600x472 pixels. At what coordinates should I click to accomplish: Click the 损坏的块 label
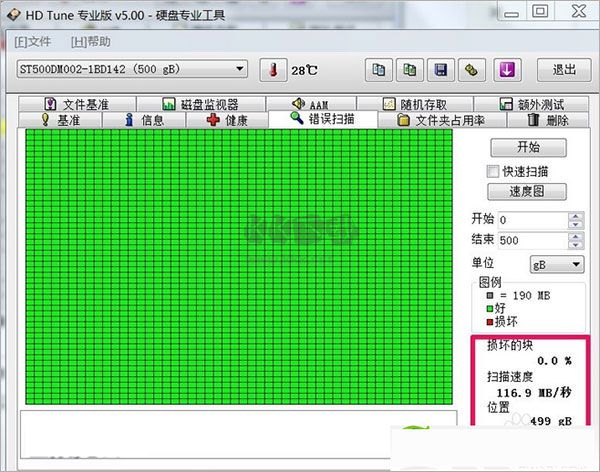510,345
